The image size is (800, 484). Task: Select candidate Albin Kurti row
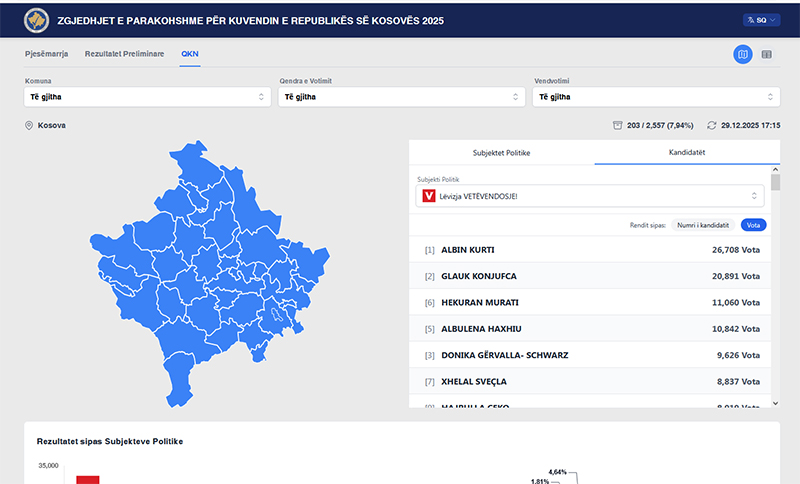590,249
